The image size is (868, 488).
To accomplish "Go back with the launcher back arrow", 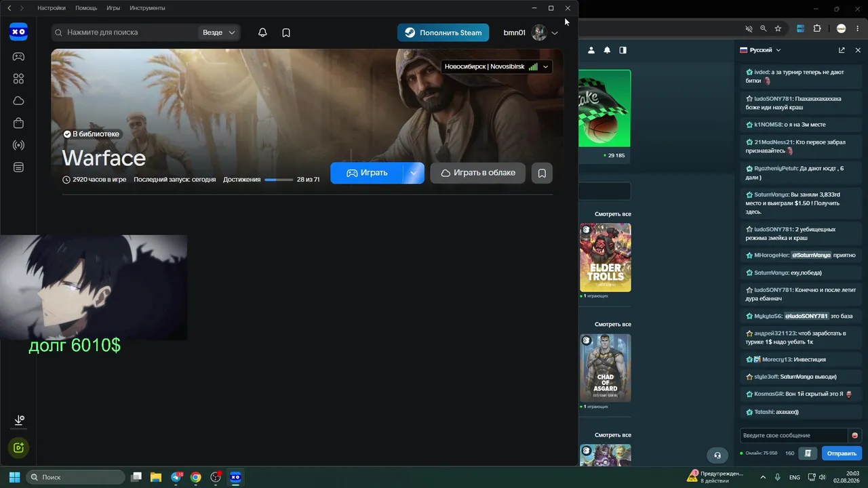I will pyautogui.click(x=9, y=8).
